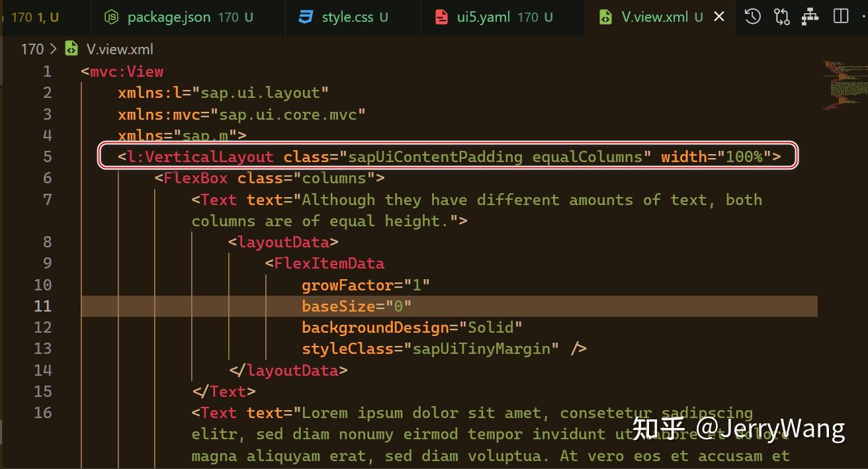Click line number 16 in gutter
Image resolution: width=868 pixels, height=469 pixels.
tap(42, 412)
